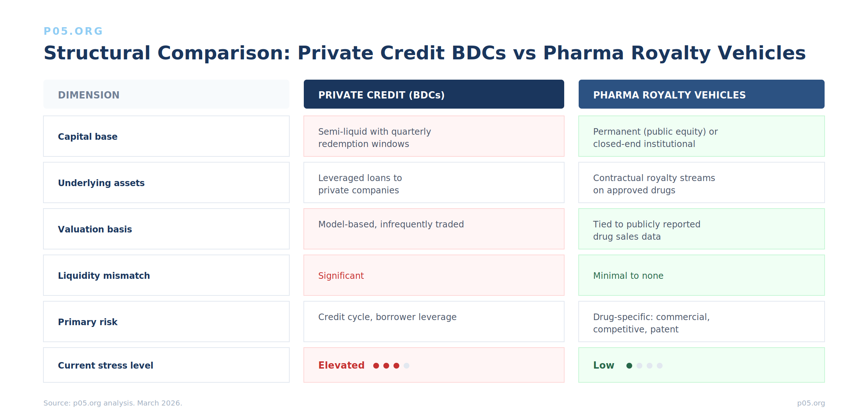The height and width of the screenshot is (420, 868).
Task: Click the P05.ORG brand label above the title
Action: [73, 31]
